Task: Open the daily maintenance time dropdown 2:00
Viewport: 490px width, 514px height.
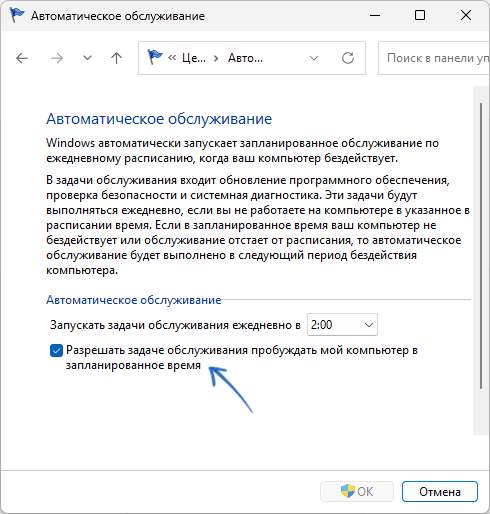Action: coord(342,325)
